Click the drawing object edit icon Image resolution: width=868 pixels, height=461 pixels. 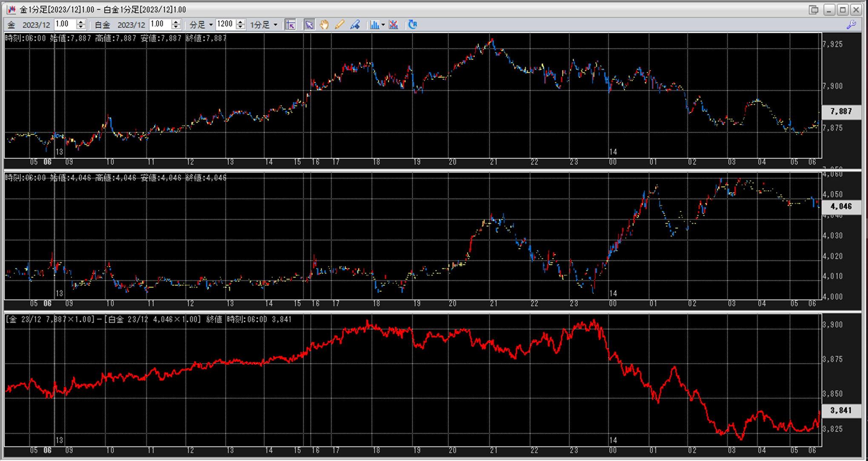click(355, 25)
